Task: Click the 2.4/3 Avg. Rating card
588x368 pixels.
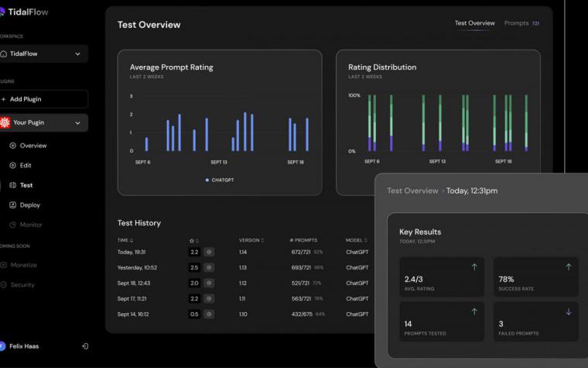Action: [x=442, y=277]
